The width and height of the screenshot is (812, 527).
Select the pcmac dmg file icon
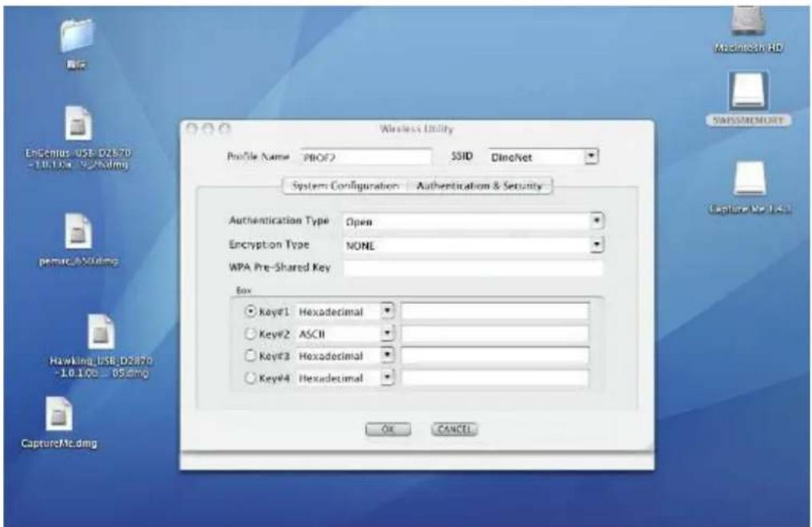coord(78,231)
